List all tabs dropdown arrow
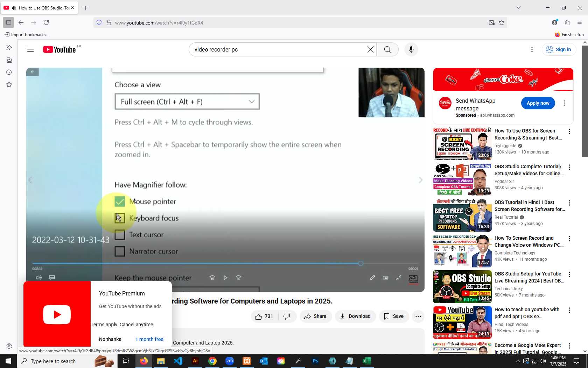The image size is (588, 368). click(x=519, y=7)
